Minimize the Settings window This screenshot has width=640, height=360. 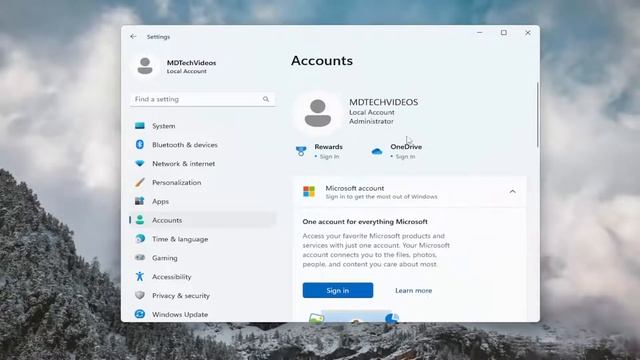[x=480, y=33]
